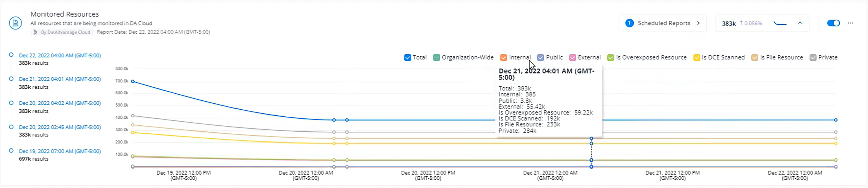Open the three-dot more options menu

click(851, 23)
